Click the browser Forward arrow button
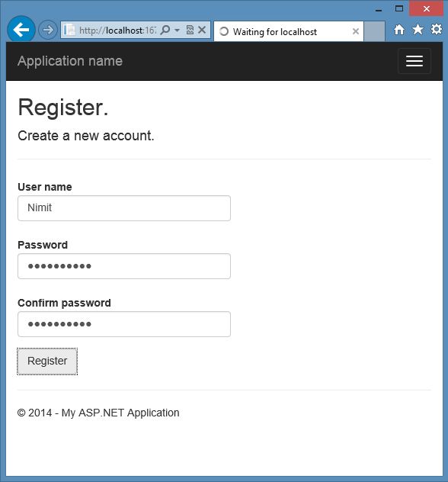 point(47,31)
